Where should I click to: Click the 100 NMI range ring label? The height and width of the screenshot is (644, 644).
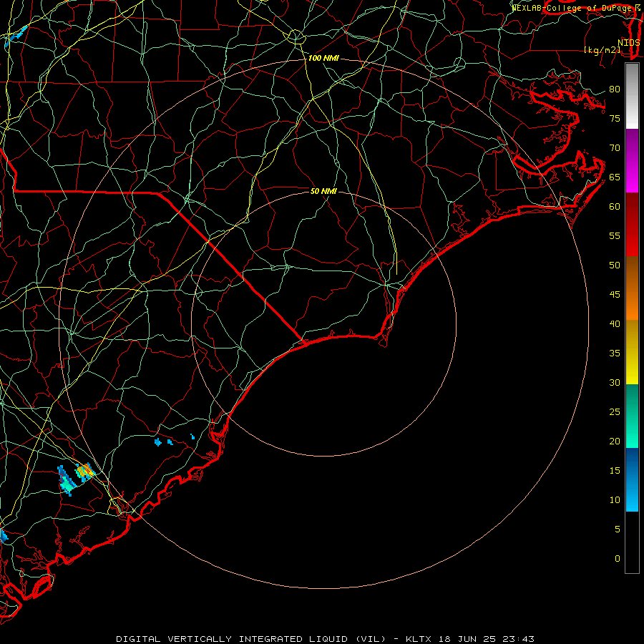tap(323, 59)
